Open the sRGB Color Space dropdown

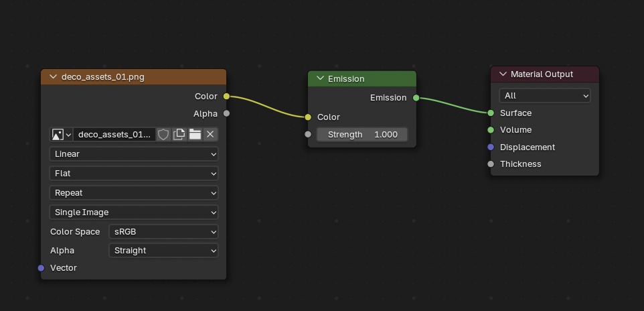tap(163, 232)
